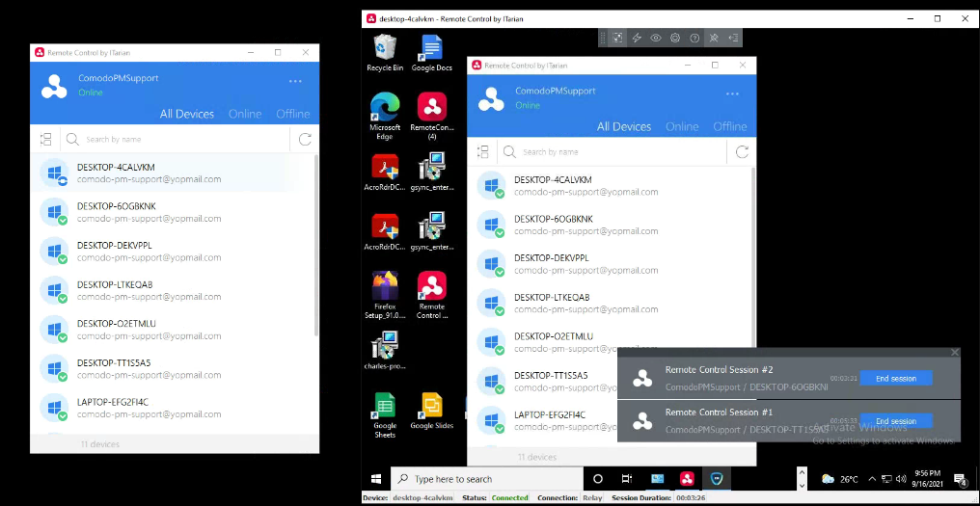
Task: Open the three-dot menu in the left ComodoPMSupport window
Action: [295, 81]
